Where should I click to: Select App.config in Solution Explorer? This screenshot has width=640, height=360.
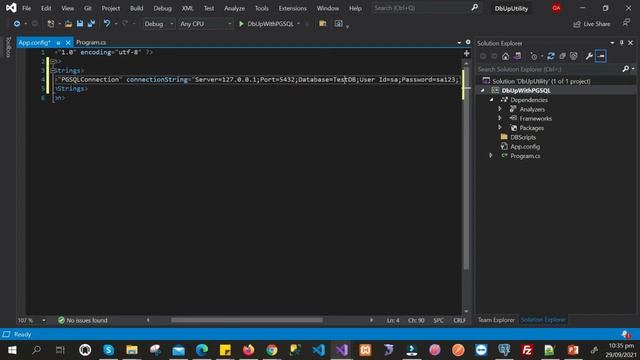coord(525,147)
